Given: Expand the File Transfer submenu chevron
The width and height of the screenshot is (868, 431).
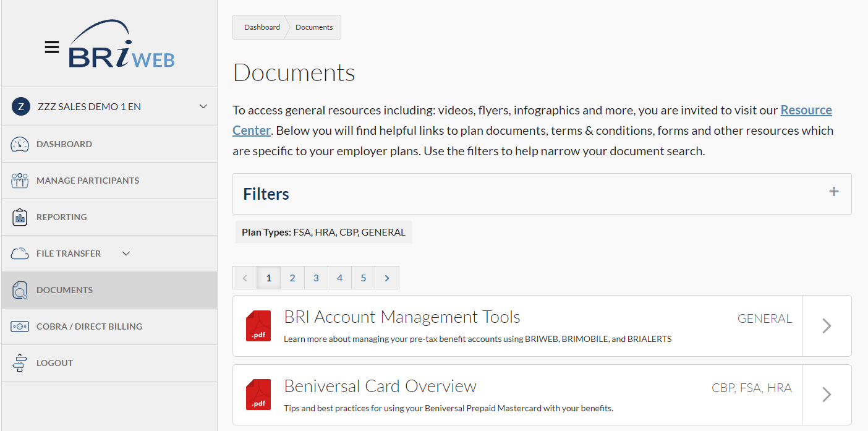Looking at the screenshot, I should click(126, 254).
